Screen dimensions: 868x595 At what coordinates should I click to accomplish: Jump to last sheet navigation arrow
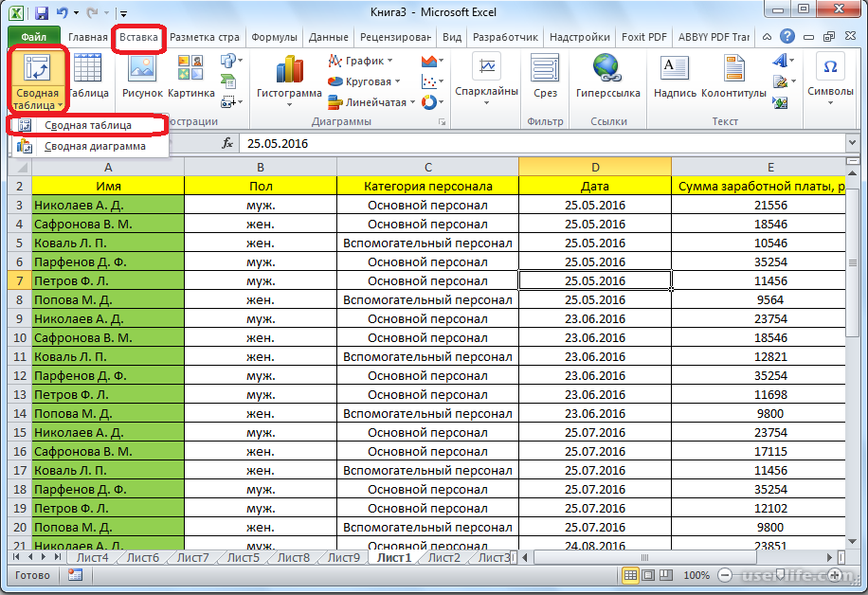click(58, 557)
